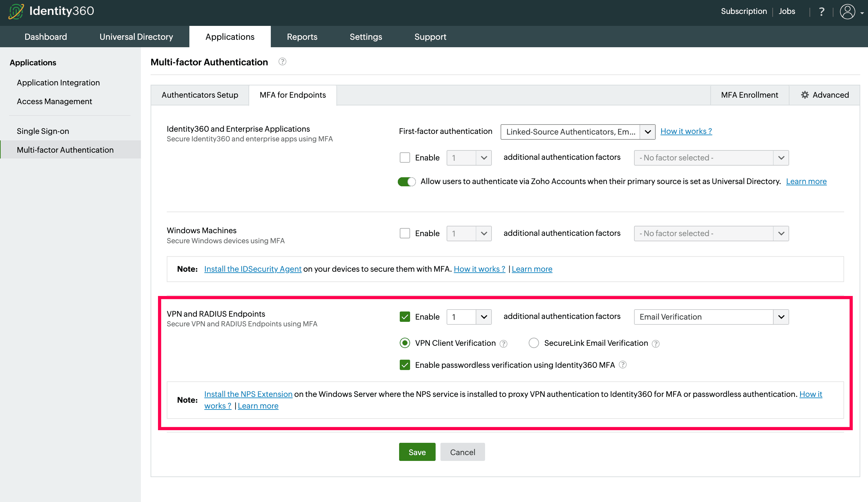868x502 pixels.
Task: Toggle the Zoho Accounts authentication switch
Action: 407,182
